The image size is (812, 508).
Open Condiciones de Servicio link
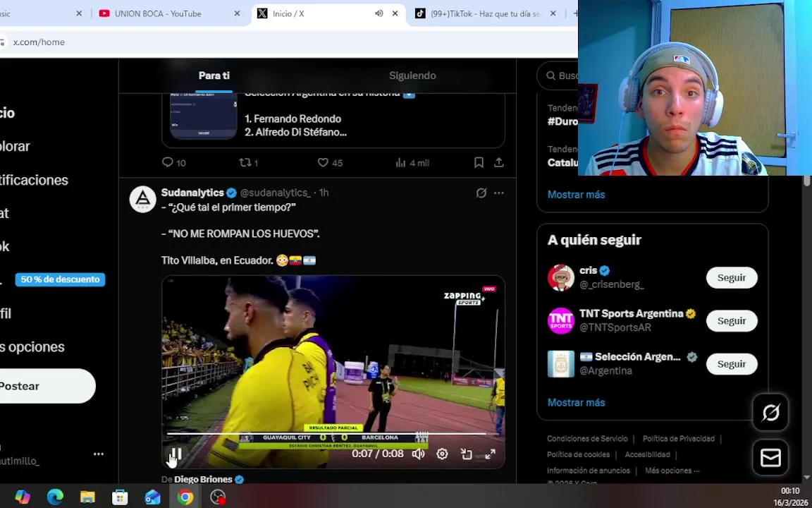(x=587, y=439)
